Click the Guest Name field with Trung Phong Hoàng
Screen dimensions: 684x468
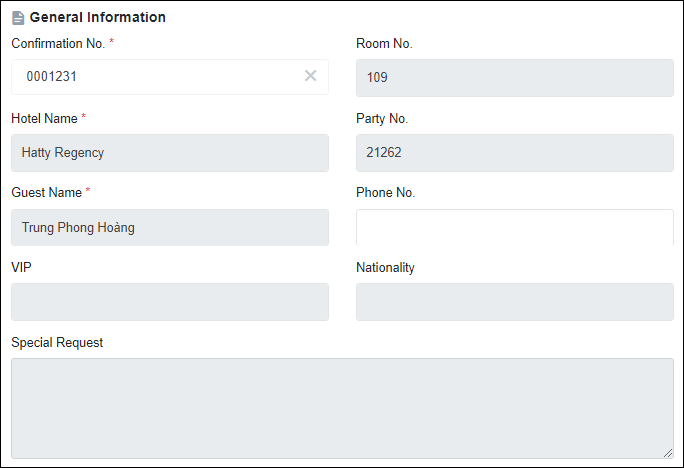coord(170,227)
